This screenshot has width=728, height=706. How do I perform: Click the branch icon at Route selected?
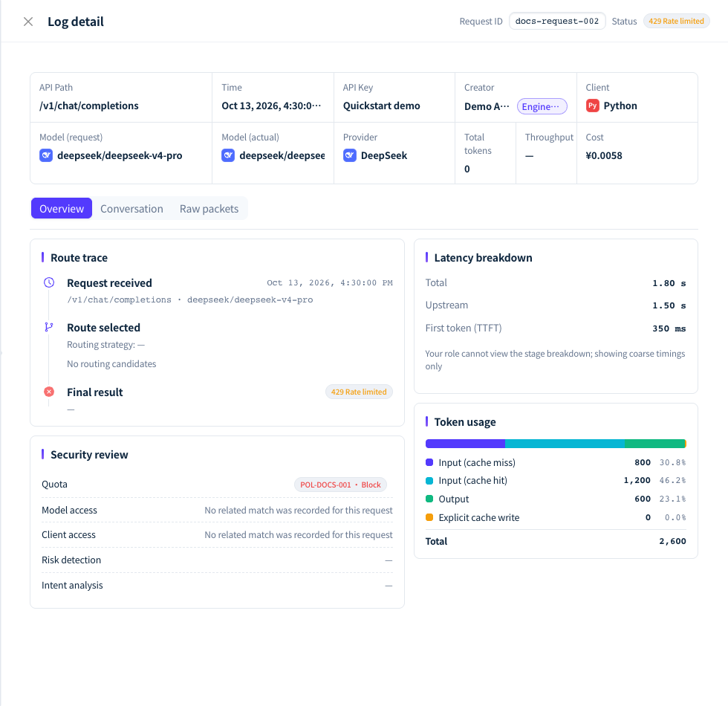(x=49, y=328)
